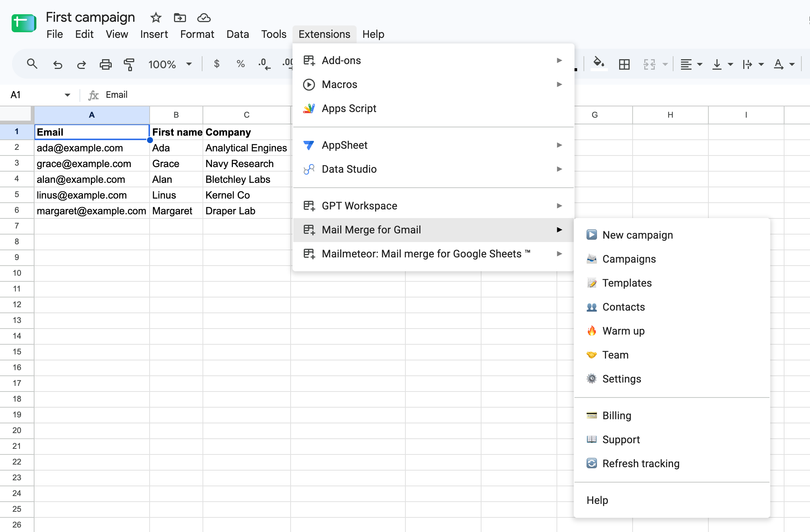This screenshot has width=810, height=532.
Task: Decrease decimal places
Action: pos(264,64)
